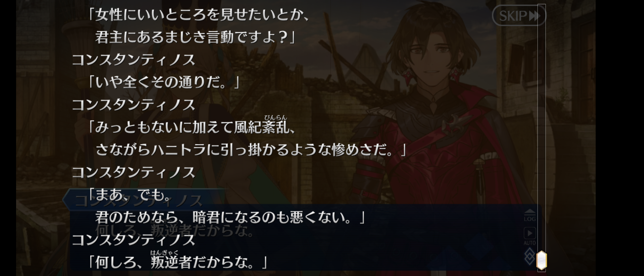Click the びんらん furigana reading
644x276 pixels.
point(275,118)
